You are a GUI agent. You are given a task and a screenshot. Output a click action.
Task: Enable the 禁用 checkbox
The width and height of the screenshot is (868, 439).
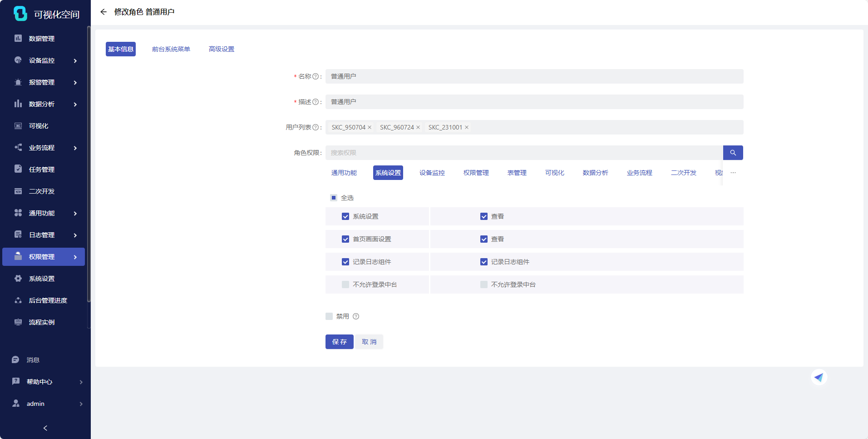click(329, 316)
